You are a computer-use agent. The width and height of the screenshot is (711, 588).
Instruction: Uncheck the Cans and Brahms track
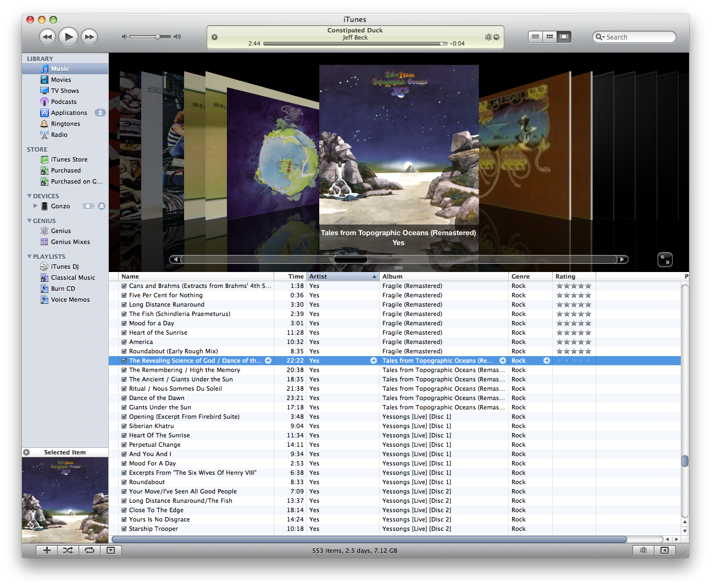click(124, 286)
